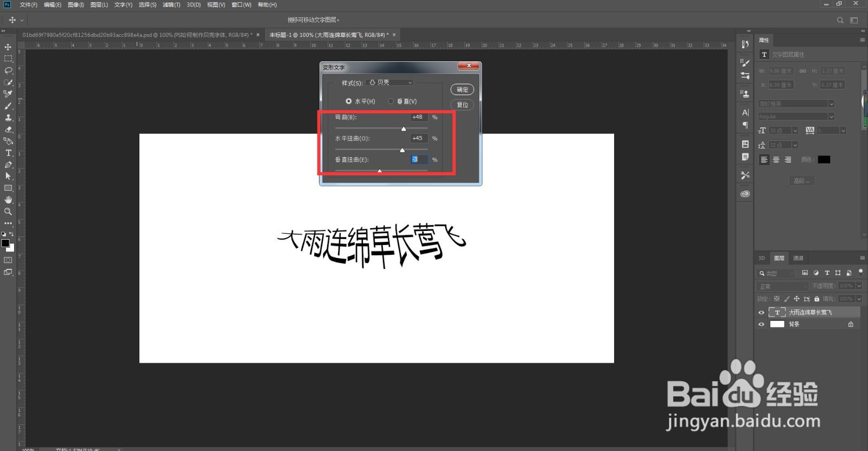Open the leading value dropdown

(x=795, y=145)
